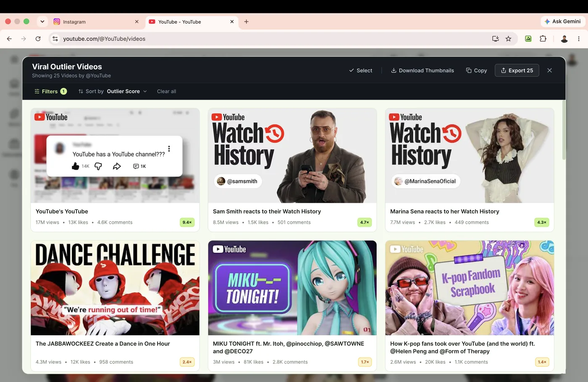Open the JABBAWOCKEEZ Dance Challenge thumbnail
This screenshot has height=382, width=588.
pos(115,288)
